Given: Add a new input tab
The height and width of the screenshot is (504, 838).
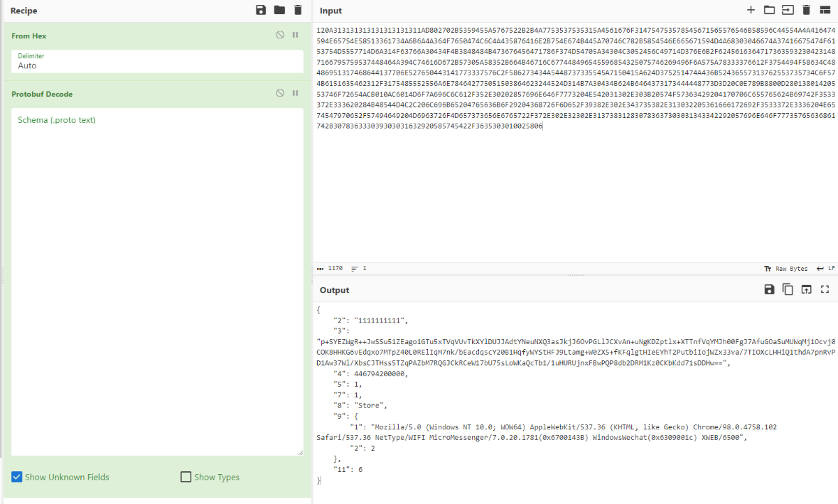Looking at the screenshot, I should pyautogui.click(x=751, y=10).
